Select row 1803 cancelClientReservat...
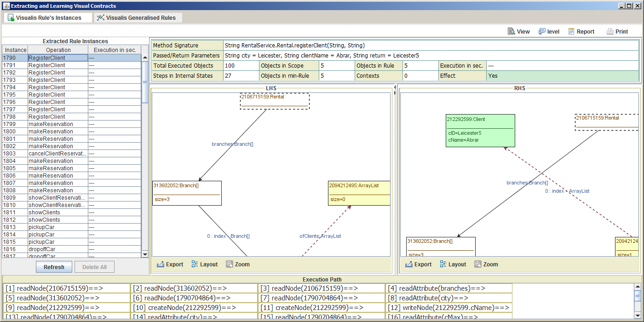Screen dimensions: 644x322 (x=72, y=154)
